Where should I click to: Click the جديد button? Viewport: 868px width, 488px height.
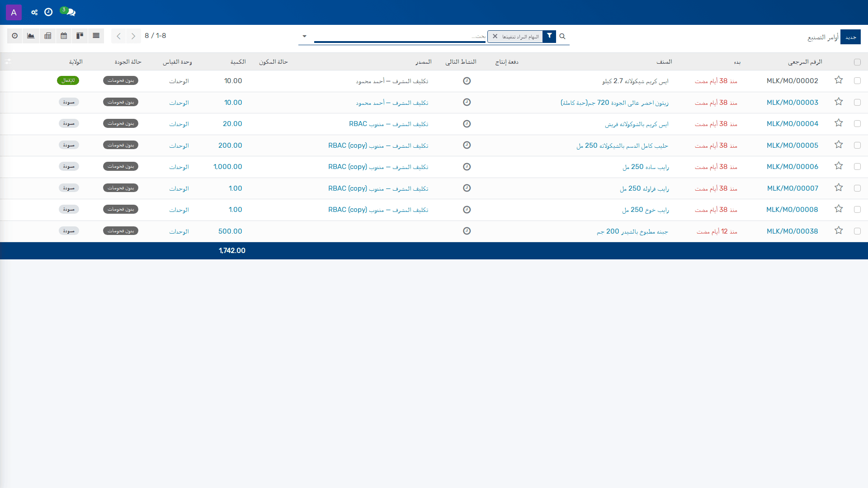[x=850, y=37]
